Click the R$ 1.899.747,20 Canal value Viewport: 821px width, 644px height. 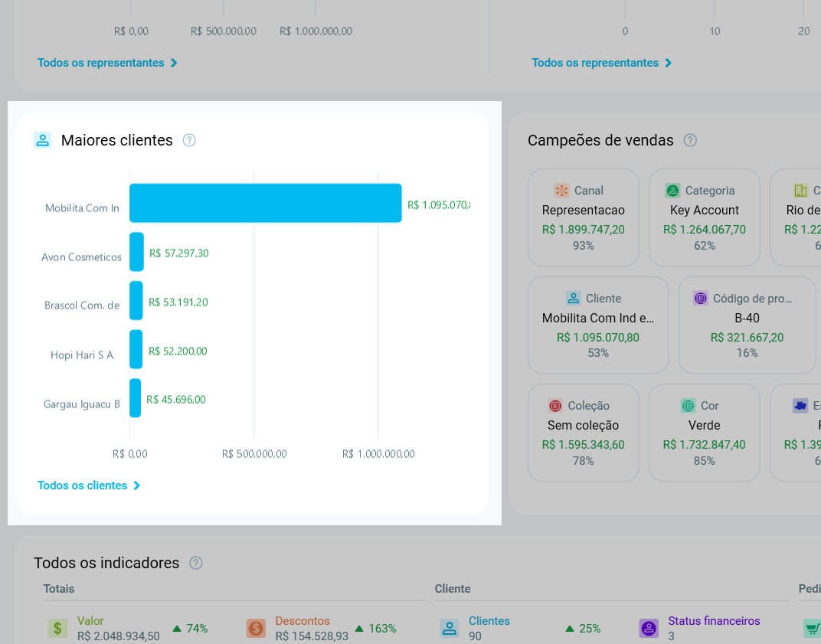tap(584, 229)
